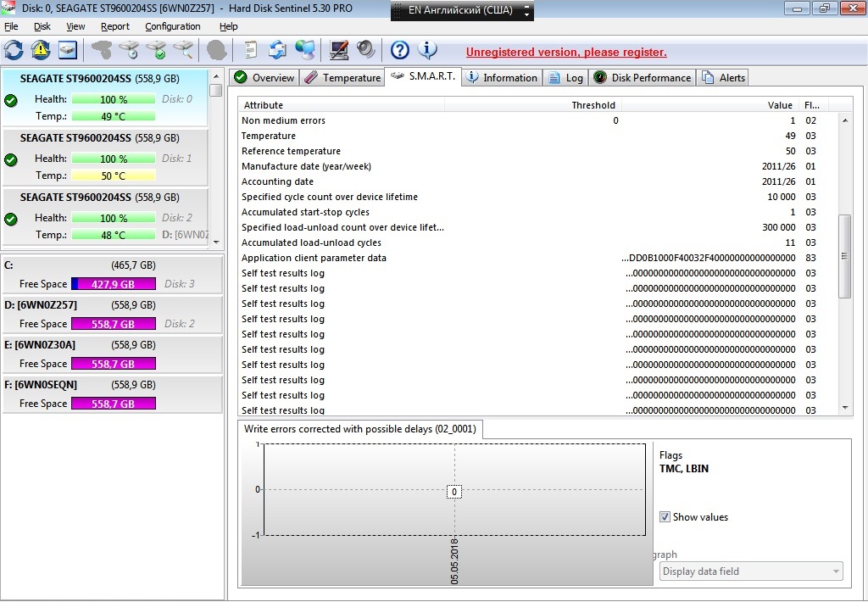Click the greyed-out blob icon after disk tests
Viewport: 868px width, 602px height.
[x=216, y=50]
